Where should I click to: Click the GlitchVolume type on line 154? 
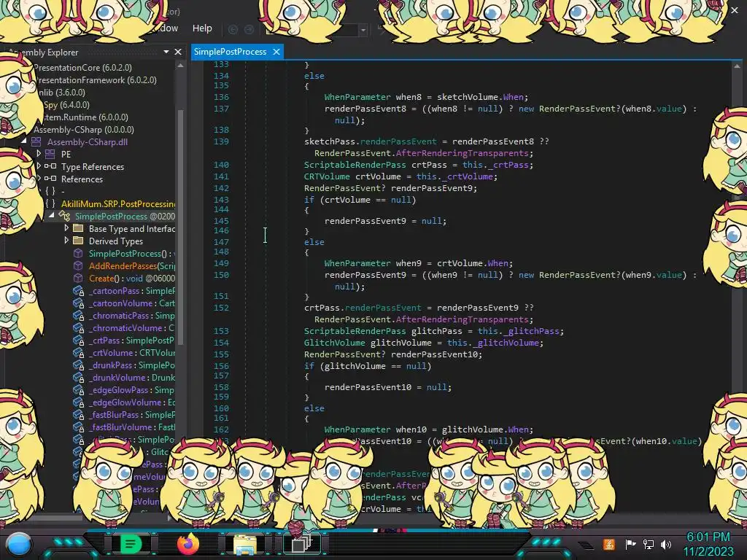(334, 343)
